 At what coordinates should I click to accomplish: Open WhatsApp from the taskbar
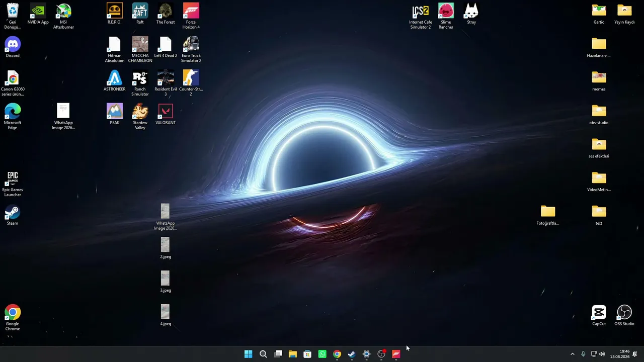322,354
